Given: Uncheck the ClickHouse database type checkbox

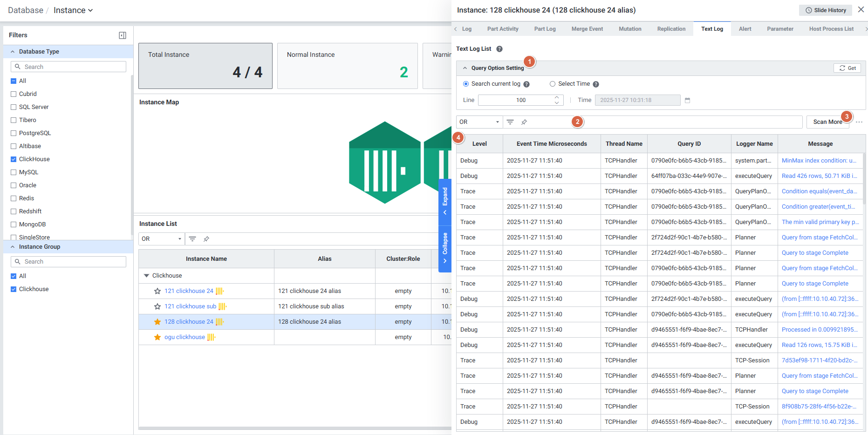Looking at the screenshot, I should (x=14, y=159).
